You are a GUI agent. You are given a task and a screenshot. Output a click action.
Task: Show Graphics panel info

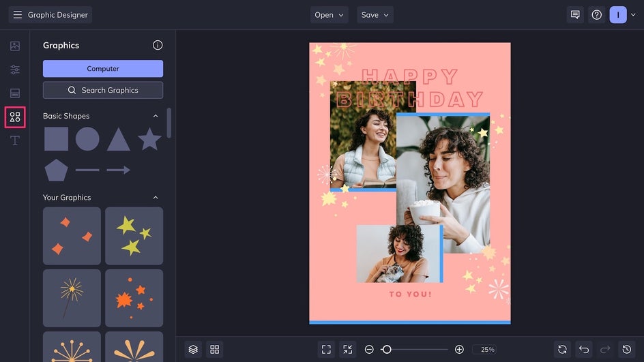pyautogui.click(x=158, y=45)
